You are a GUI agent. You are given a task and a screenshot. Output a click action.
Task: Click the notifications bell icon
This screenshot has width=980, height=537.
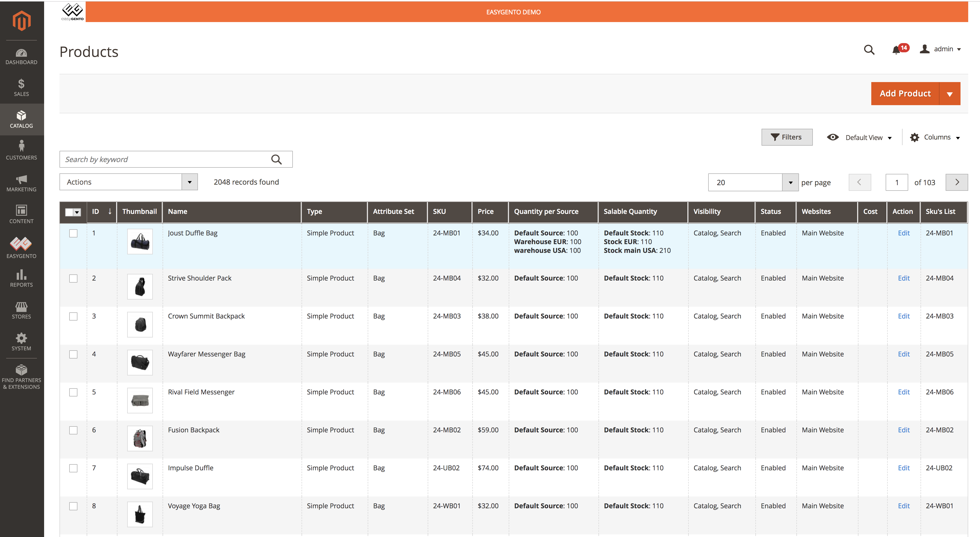tap(896, 50)
